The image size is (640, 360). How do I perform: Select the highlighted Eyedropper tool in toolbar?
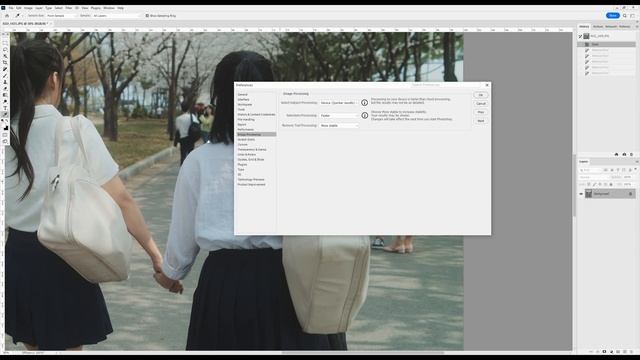(5, 115)
